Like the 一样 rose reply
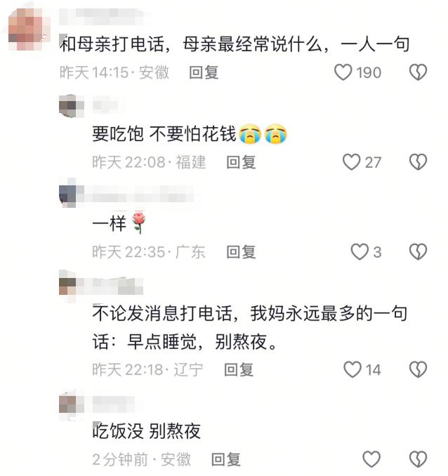448x476 pixels. [360, 251]
